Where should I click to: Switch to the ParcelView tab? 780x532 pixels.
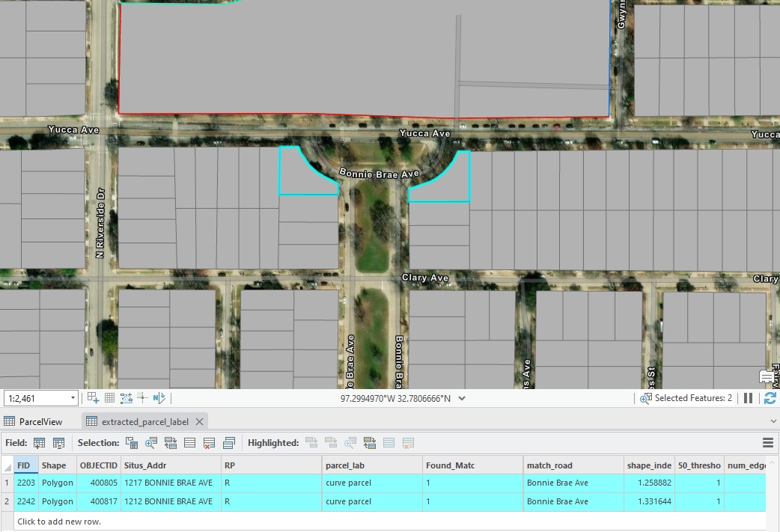[x=40, y=421]
